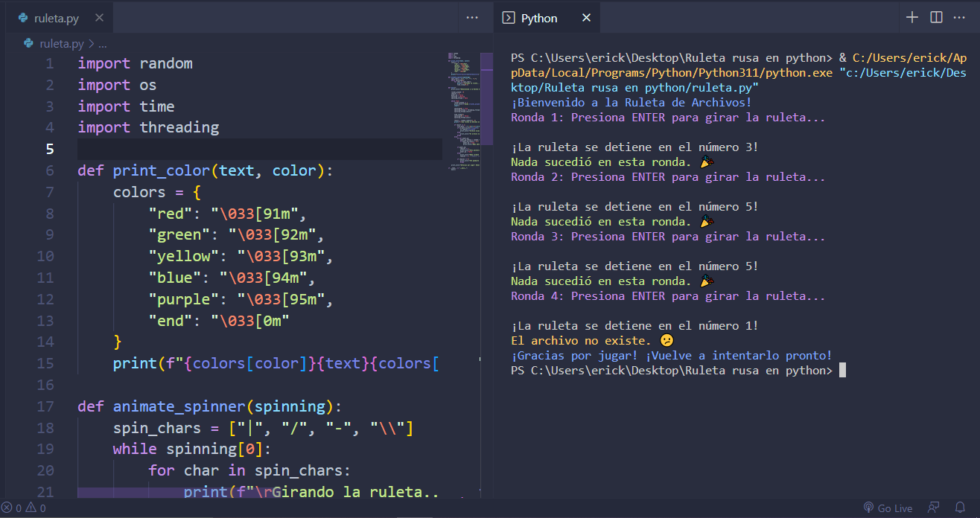Click 'import threading' on line 4
This screenshot has width=980, height=518.
[x=148, y=127]
